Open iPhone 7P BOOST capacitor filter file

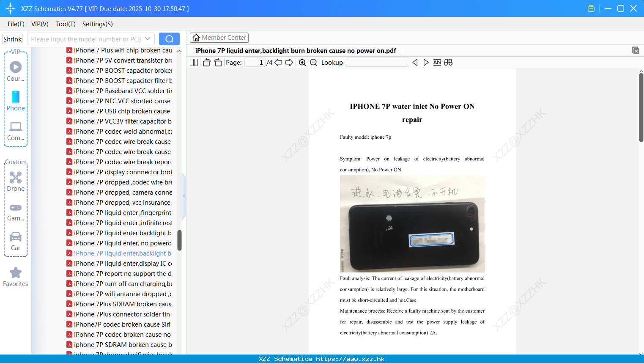click(x=119, y=81)
